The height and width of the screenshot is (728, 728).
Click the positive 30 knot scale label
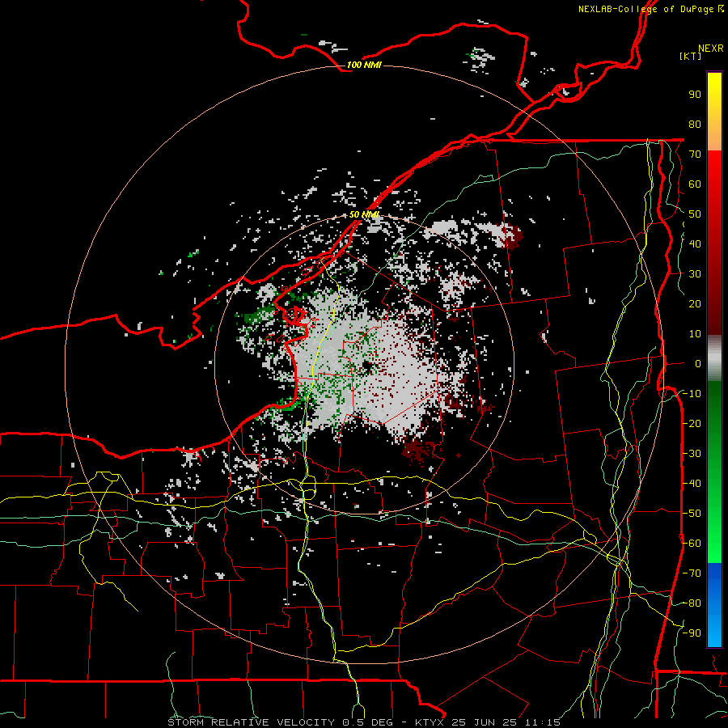695,274
